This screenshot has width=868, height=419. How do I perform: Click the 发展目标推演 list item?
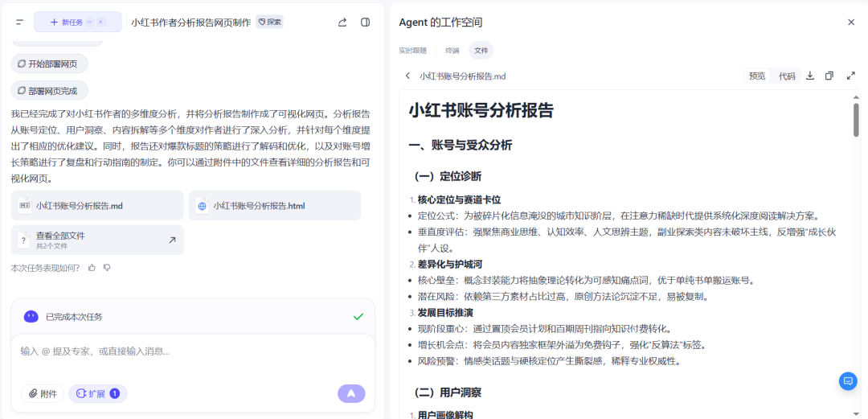[x=445, y=313]
